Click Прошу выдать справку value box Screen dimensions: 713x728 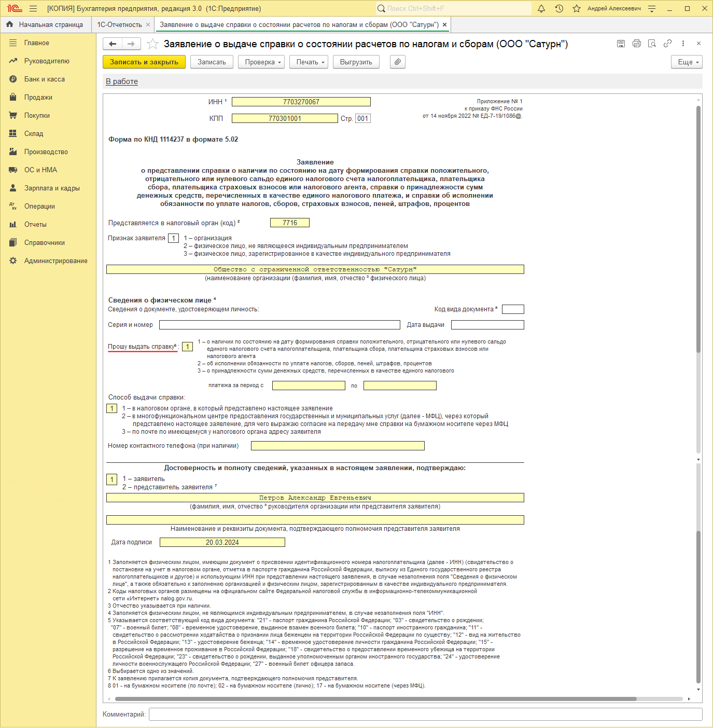click(x=188, y=347)
